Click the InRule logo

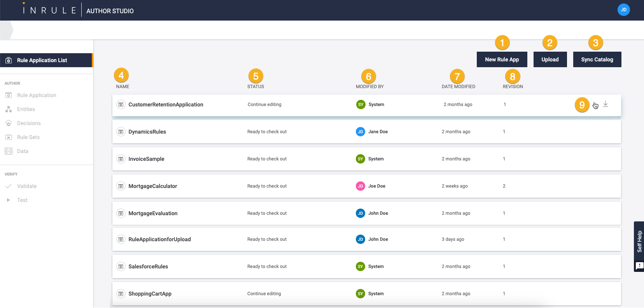49,10
